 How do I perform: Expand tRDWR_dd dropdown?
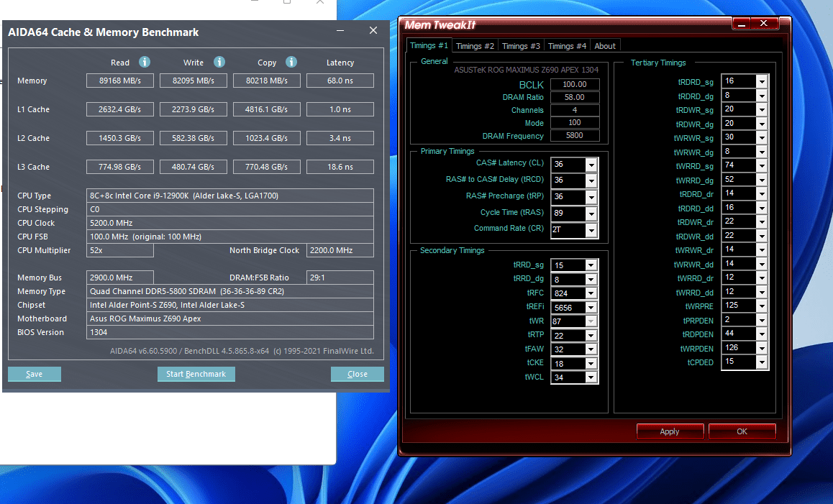pyautogui.click(x=762, y=236)
